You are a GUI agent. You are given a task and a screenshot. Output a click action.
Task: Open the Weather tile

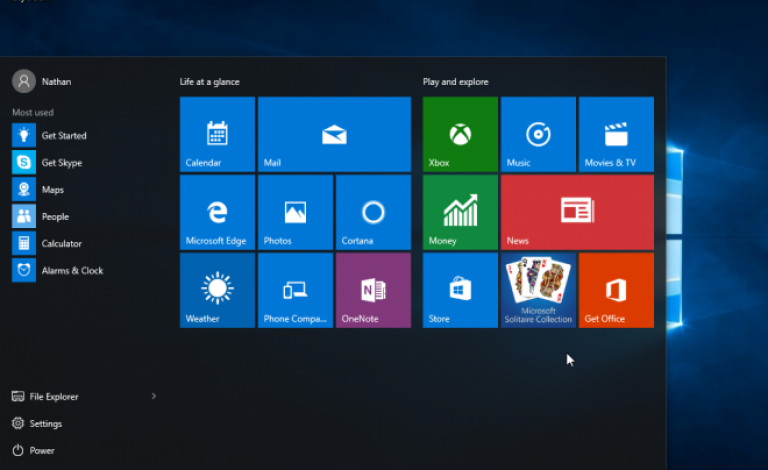coord(217,290)
